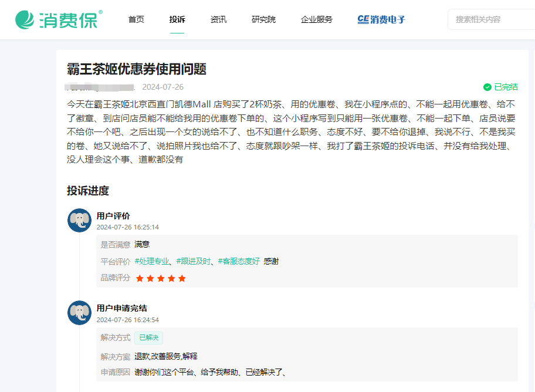Screen dimensions: 535x392
Task: Click the 用户评价 entry title
Action: click(x=113, y=216)
